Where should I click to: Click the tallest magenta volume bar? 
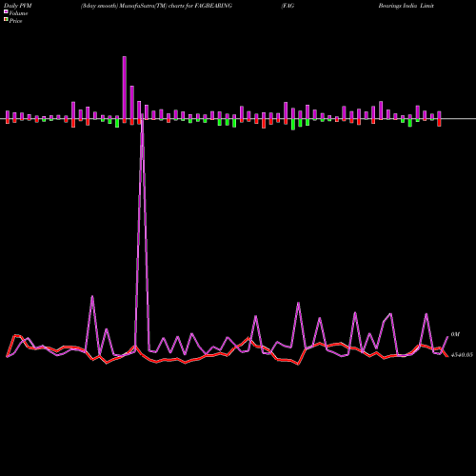pos(125,88)
